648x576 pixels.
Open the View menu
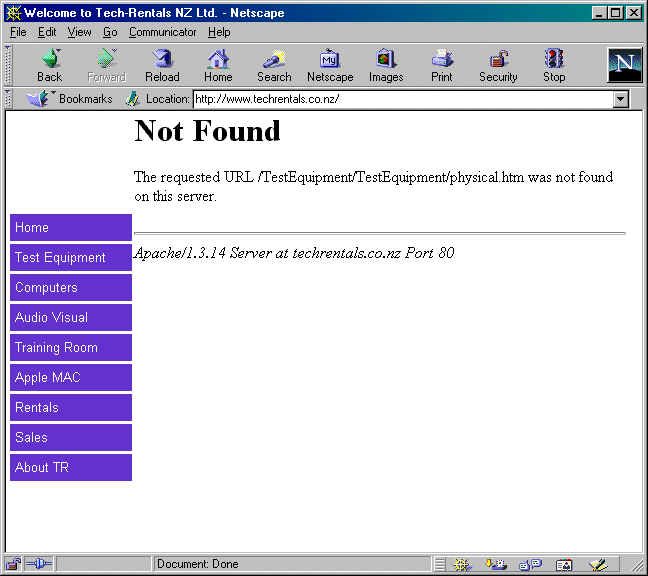click(x=79, y=32)
